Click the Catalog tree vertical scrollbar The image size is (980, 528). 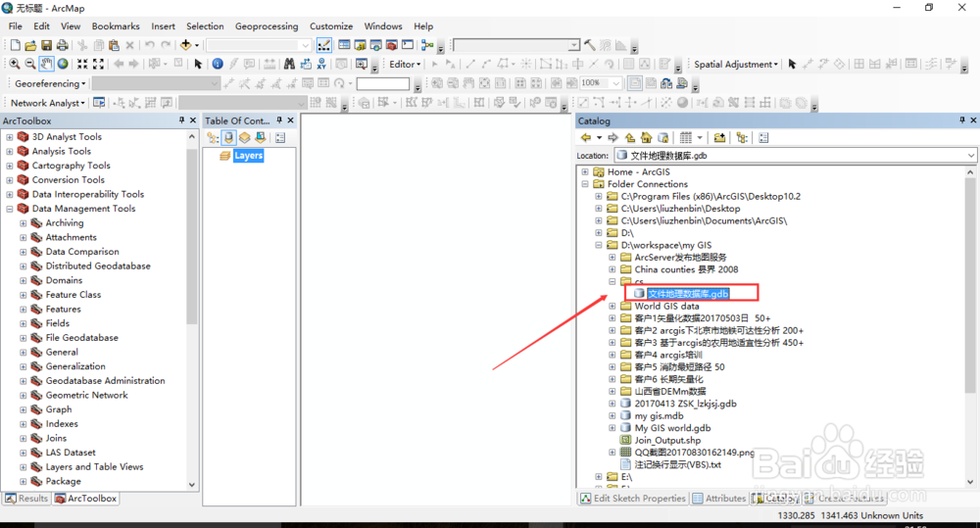coord(970,284)
